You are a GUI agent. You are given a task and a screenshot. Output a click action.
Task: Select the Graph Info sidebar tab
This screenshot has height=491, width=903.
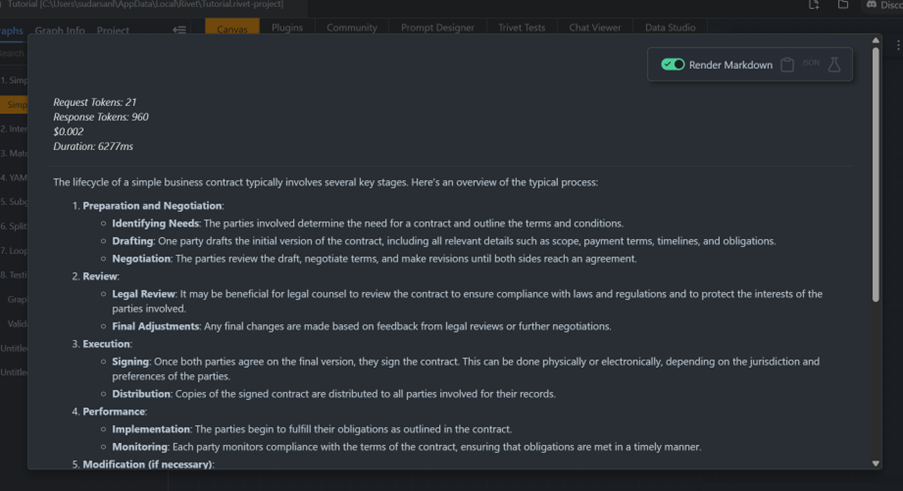60,30
